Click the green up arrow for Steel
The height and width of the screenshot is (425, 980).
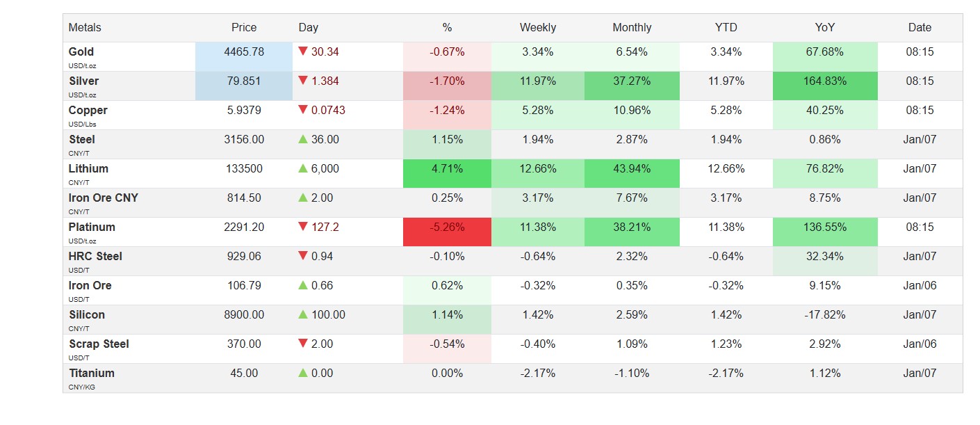[x=303, y=140]
